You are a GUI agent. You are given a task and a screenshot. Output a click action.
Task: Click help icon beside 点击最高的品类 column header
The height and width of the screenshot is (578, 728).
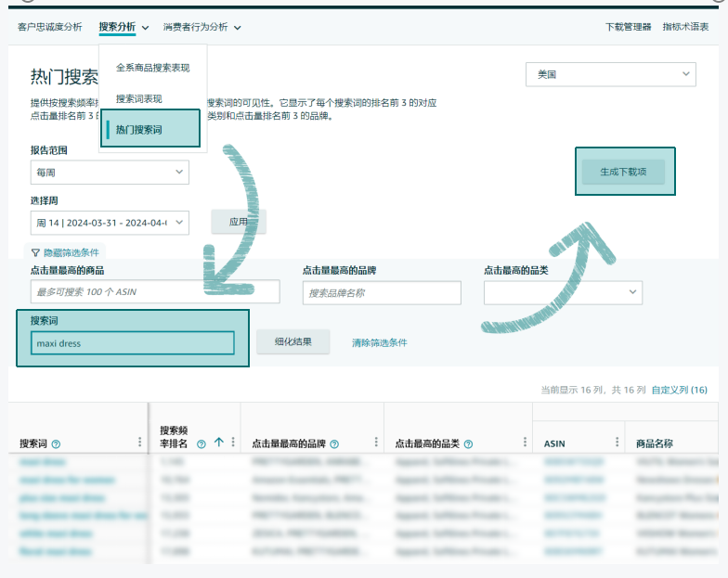pos(468,444)
